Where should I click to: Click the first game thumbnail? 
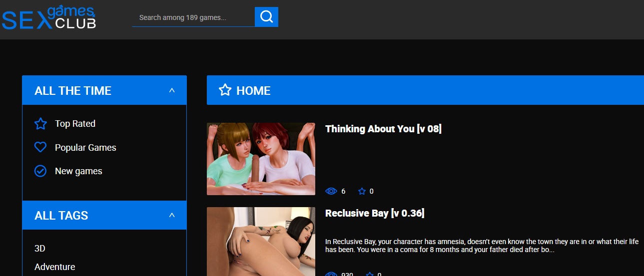point(261,159)
